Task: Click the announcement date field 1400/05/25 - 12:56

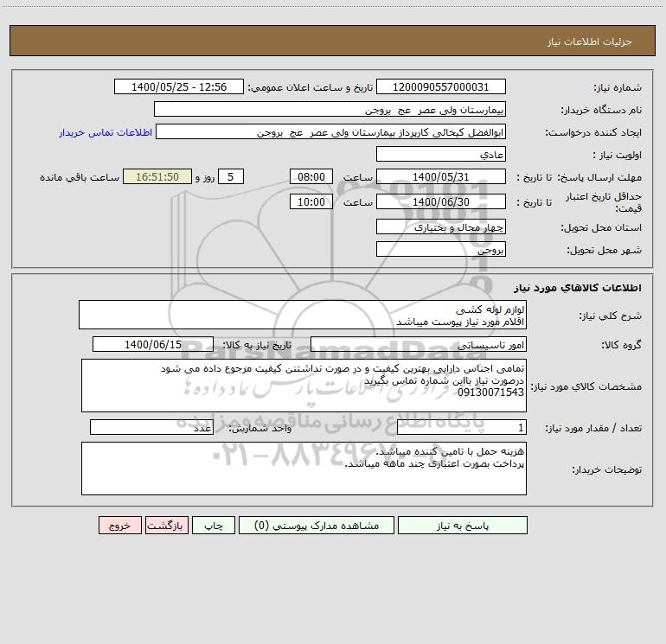Action: (x=179, y=86)
